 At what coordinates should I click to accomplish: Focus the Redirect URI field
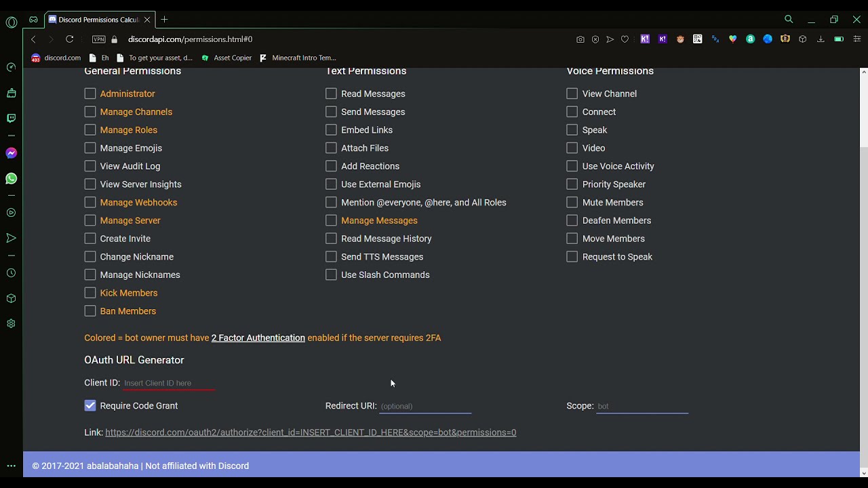click(425, 406)
